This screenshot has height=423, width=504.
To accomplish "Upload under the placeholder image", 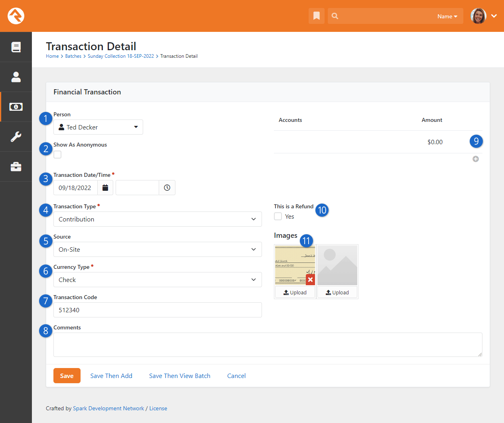I will (x=337, y=292).
